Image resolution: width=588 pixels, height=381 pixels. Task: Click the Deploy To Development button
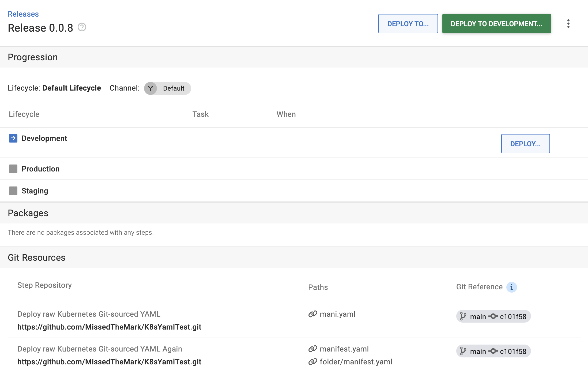click(496, 24)
